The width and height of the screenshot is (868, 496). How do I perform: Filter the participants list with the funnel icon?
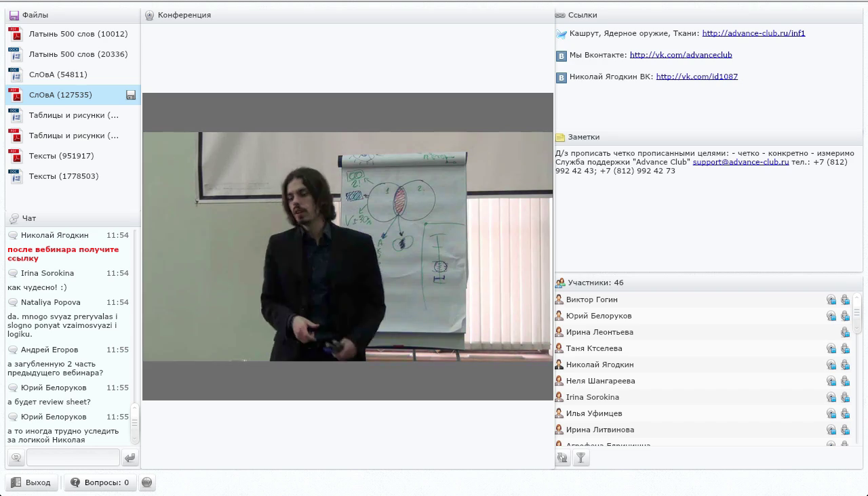pyautogui.click(x=581, y=458)
